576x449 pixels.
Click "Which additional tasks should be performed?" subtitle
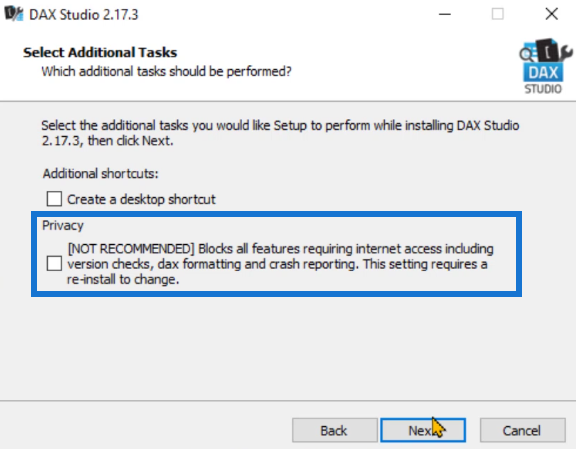click(x=166, y=71)
